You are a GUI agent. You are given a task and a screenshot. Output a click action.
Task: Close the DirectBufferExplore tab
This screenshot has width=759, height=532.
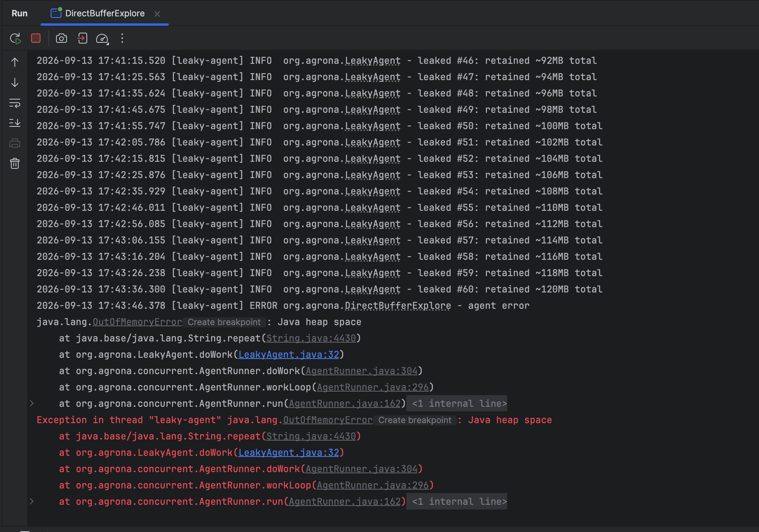pos(157,14)
